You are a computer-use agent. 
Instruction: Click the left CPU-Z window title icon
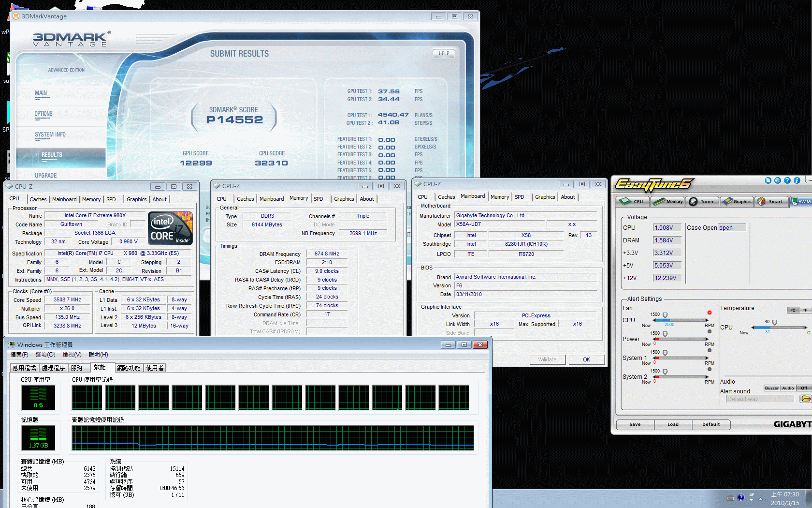point(9,186)
